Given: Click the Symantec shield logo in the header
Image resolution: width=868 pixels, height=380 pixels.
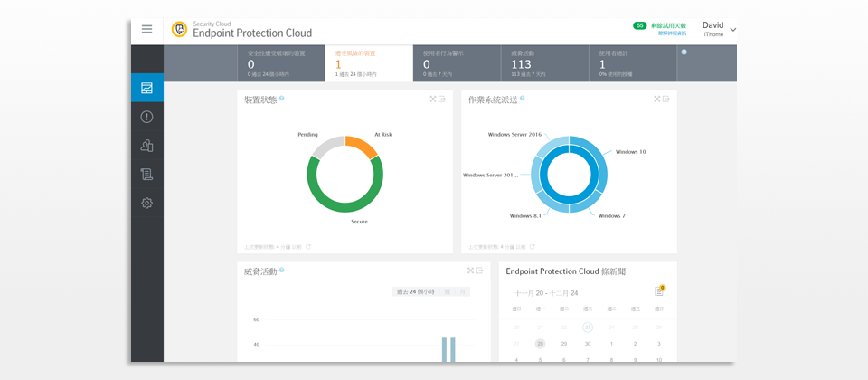Looking at the screenshot, I should [179, 29].
